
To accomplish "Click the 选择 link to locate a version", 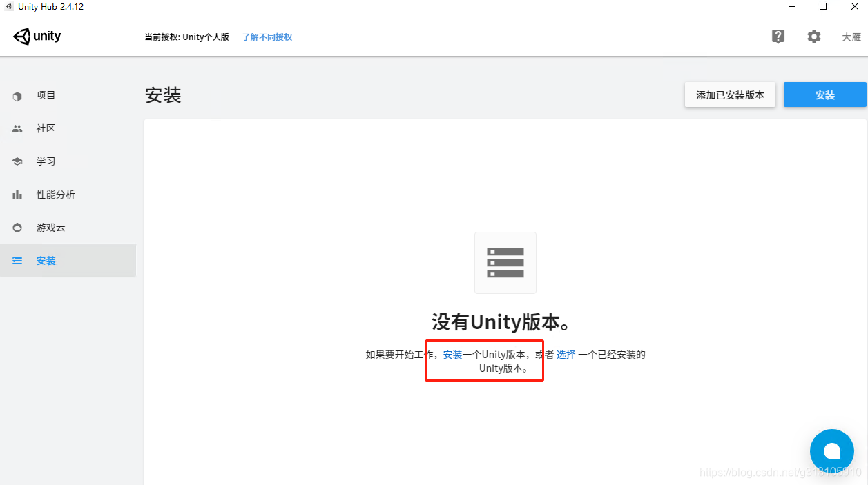I will (x=566, y=355).
